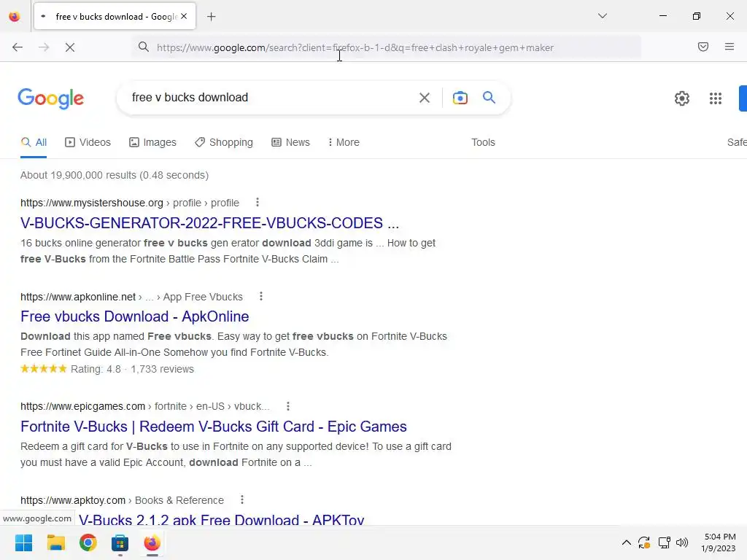Open Microsoft Store from taskbar

120,542
